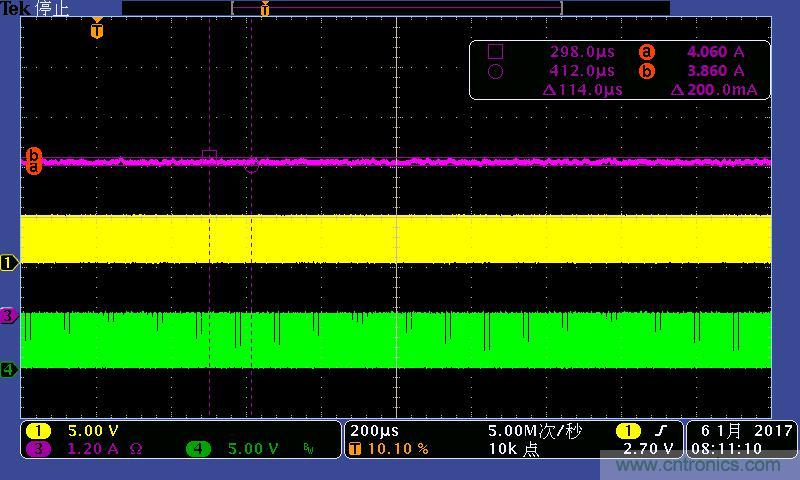Click the waveform record overview bar at top
The width and height of the screenshot is (800, 480).
(396, 8)
